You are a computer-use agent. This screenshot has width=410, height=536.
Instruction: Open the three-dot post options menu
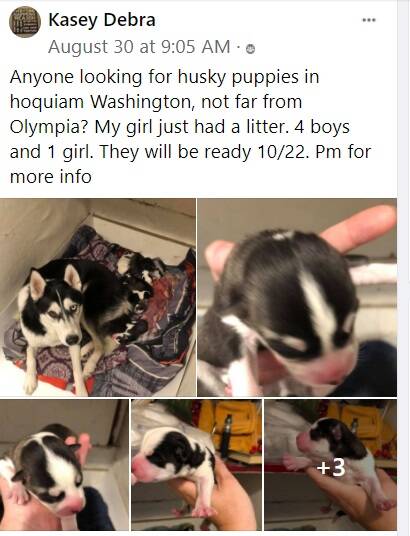pyautogui.click(x=369, y=20)
